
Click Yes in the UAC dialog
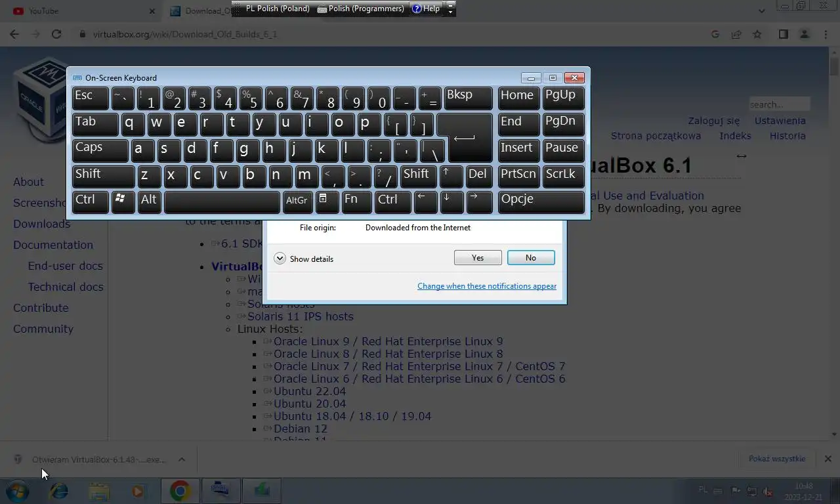(478, 258)
